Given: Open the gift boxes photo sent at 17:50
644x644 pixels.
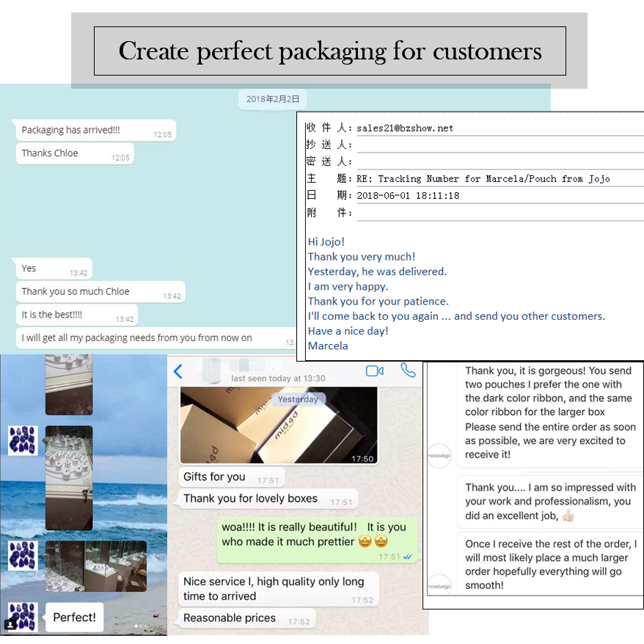Looking at the screenshot, I should (x=278, y=425).
